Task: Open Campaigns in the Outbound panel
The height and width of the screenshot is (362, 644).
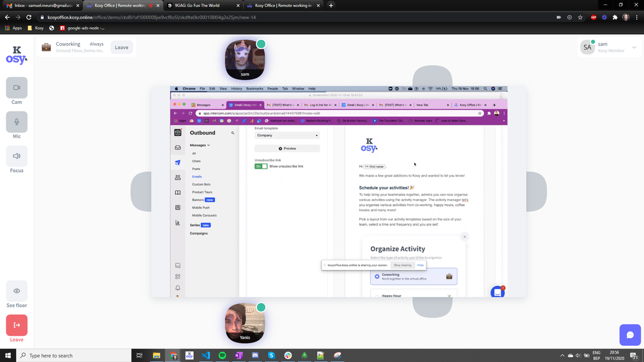Action: point(199,233)
